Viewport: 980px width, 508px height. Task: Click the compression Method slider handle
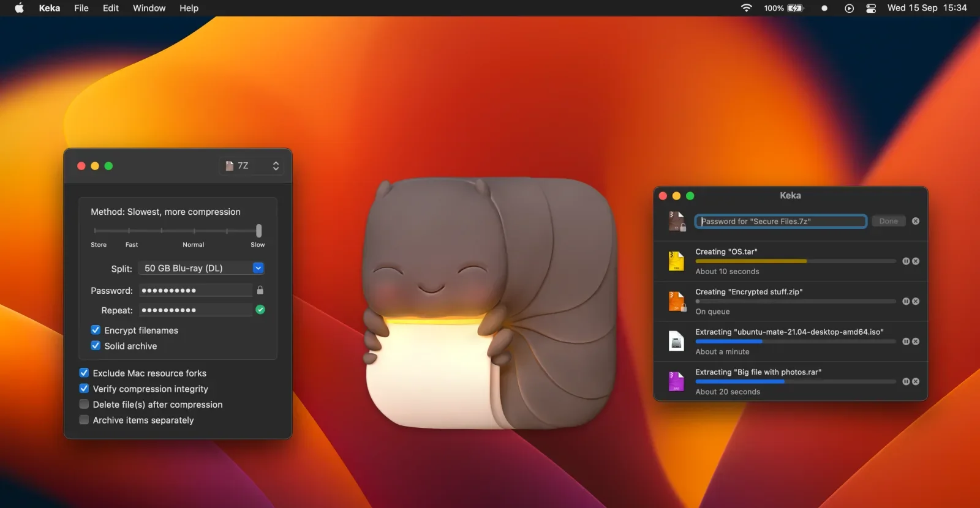[x=258, y=231]
